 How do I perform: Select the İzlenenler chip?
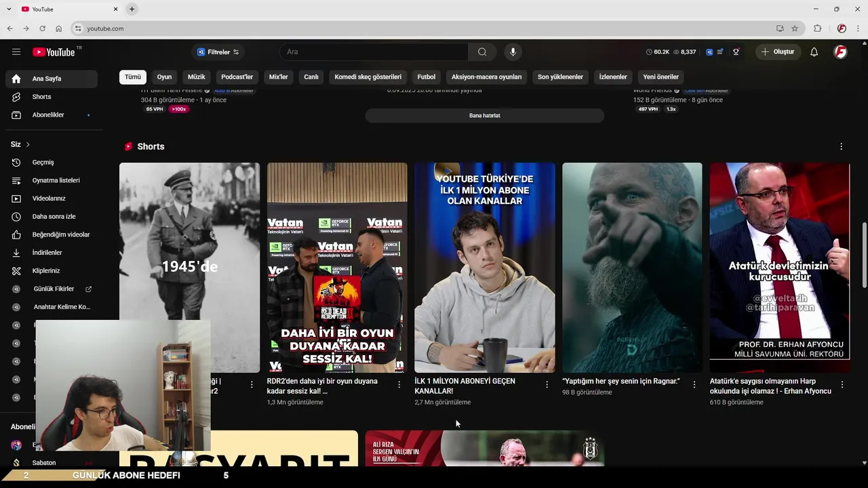tap(613, 77)
